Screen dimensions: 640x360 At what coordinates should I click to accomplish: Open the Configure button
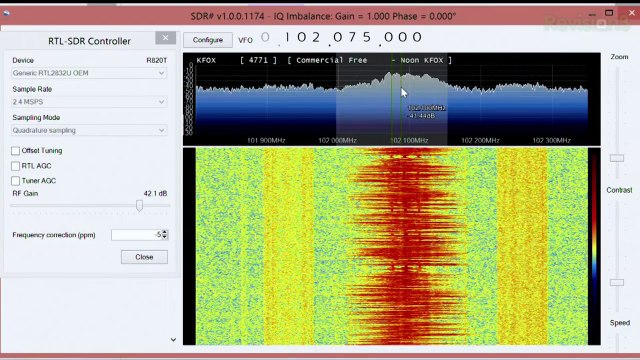(208, 40)
